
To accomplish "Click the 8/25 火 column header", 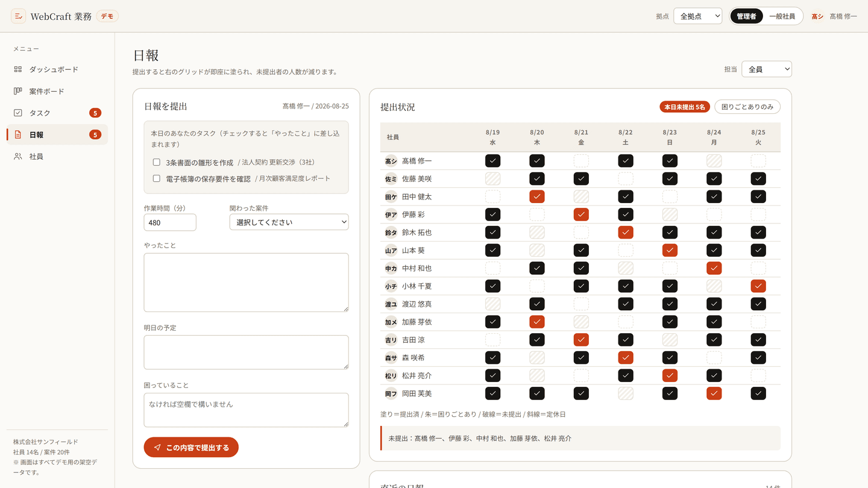I will tap(758, 137).
